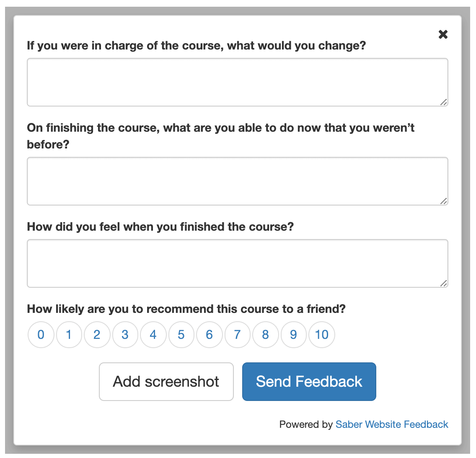Click the resize handle of the first text box
This screenshot has width=476, height=458.
(444, 102)
